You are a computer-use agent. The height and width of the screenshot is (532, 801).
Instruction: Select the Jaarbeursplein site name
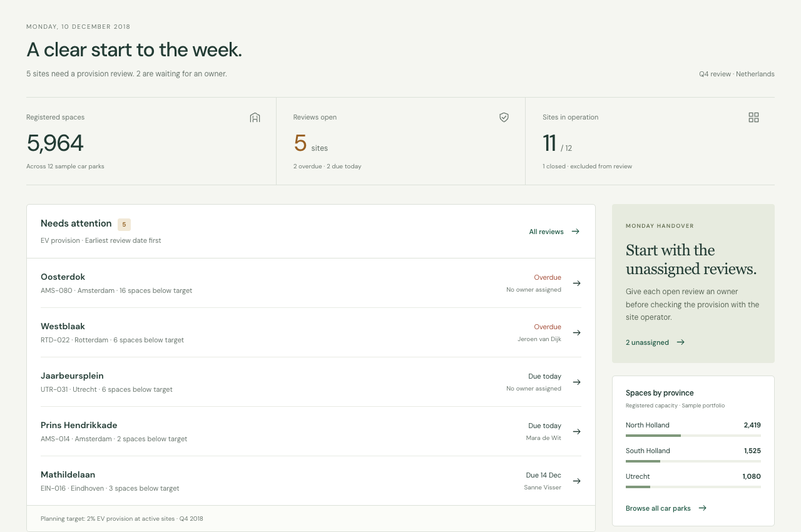72,376
